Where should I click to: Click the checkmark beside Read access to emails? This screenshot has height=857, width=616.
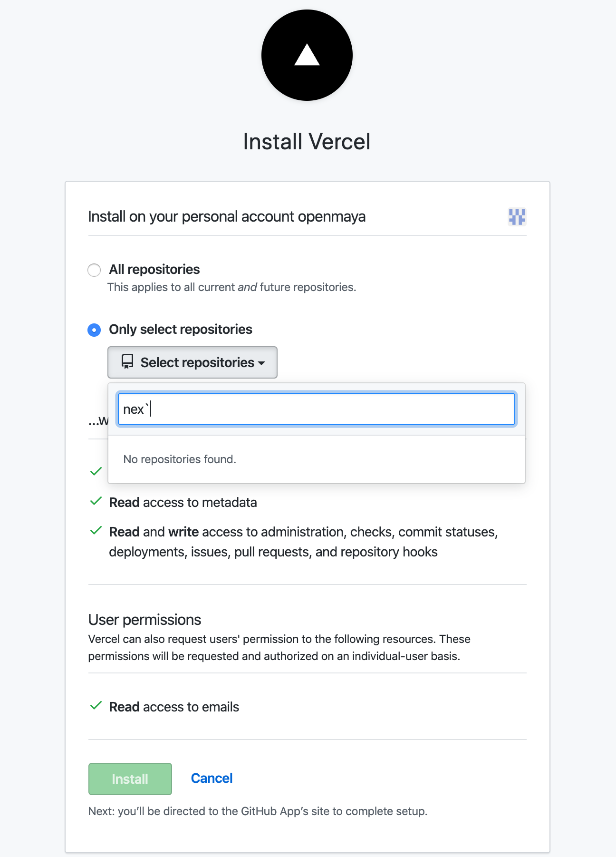[96, 706]
